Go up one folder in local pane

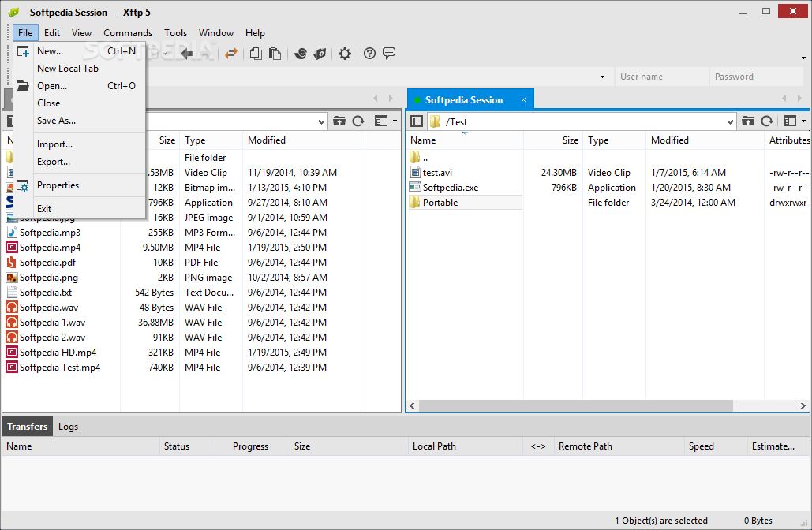click(339, 121)
